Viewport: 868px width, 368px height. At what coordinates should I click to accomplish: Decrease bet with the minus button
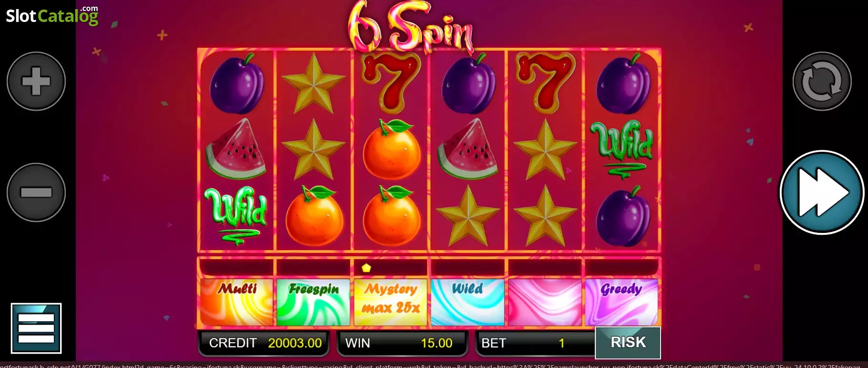(36, 192)
